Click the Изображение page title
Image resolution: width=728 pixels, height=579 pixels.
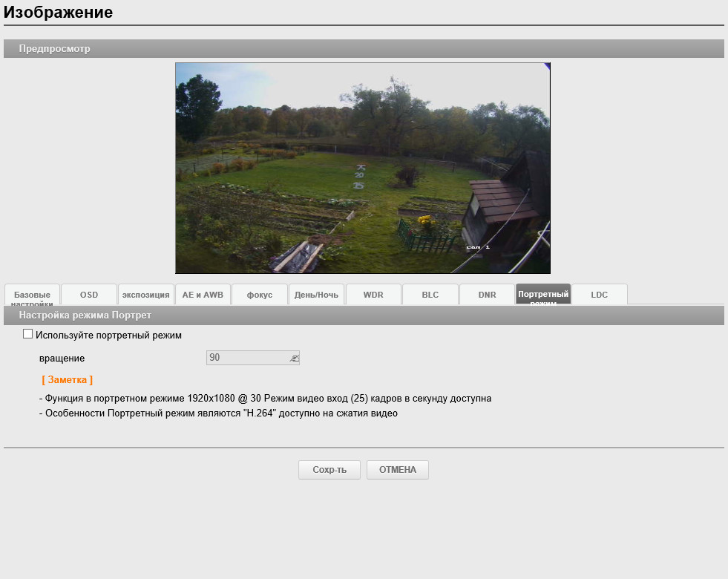(x=58, y=12)
